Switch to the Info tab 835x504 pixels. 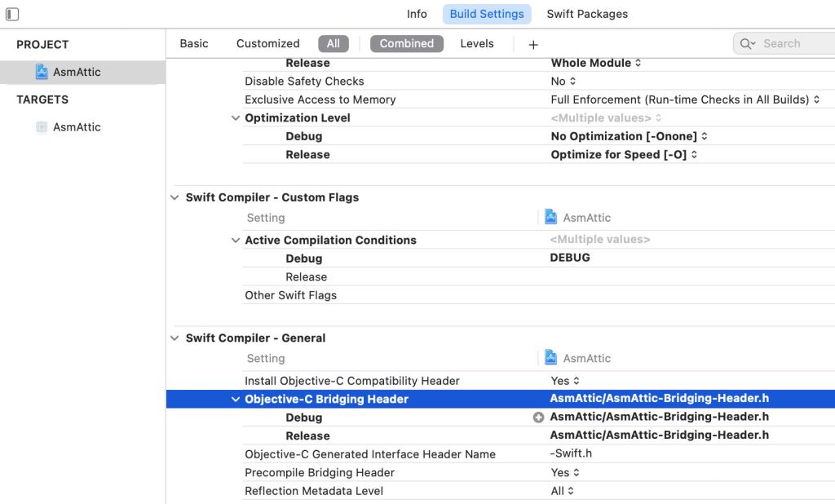pos(417,14)
